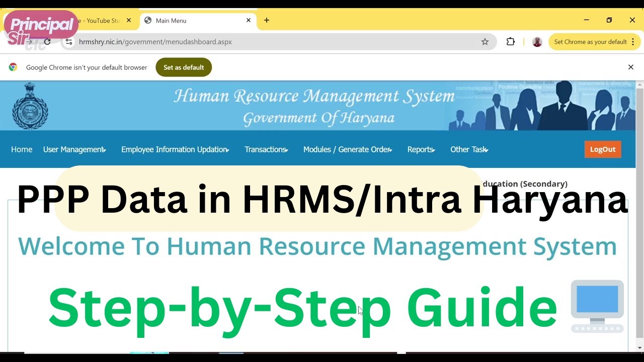Open the Chrome extensions puzzle icon
The height and width of the screenshot is (362, 644).
click(511, 42)
